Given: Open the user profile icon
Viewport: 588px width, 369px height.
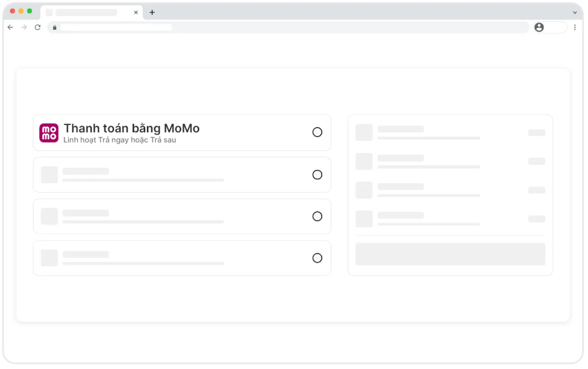Looking at the screenshot, I should [539, 27].
